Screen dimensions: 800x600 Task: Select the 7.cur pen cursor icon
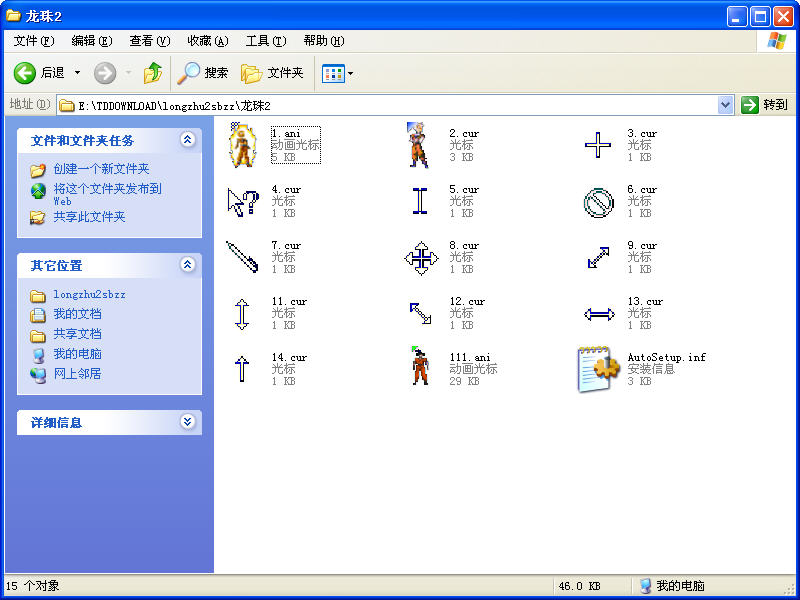242,257
